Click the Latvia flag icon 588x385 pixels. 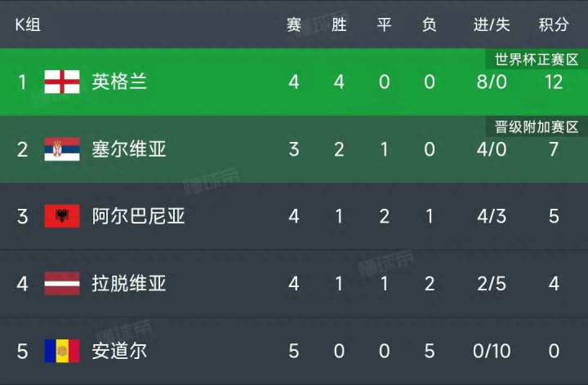[62, 284]
